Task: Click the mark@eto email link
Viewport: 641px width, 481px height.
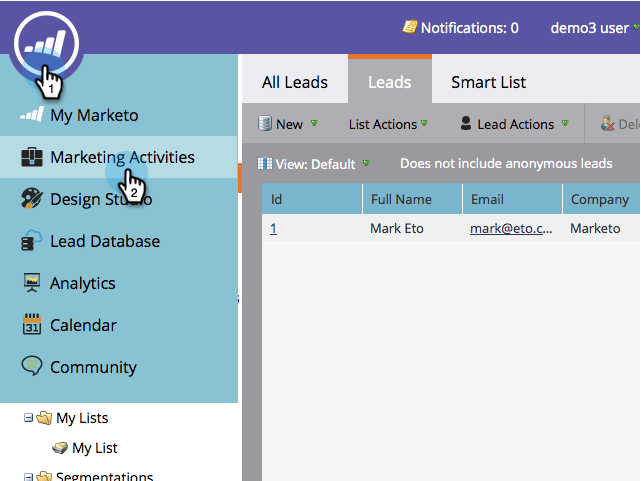Action: 510,229
